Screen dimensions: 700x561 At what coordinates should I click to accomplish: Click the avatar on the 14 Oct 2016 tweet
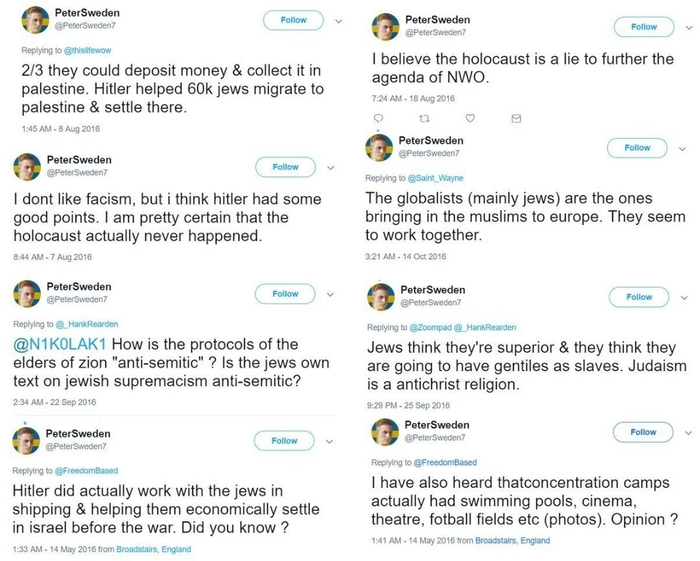(379, 147)
